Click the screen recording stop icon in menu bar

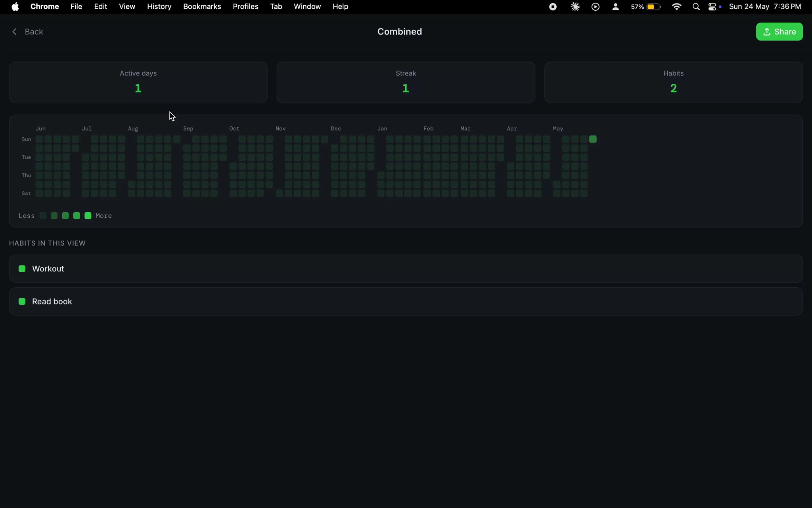(553, 7)
